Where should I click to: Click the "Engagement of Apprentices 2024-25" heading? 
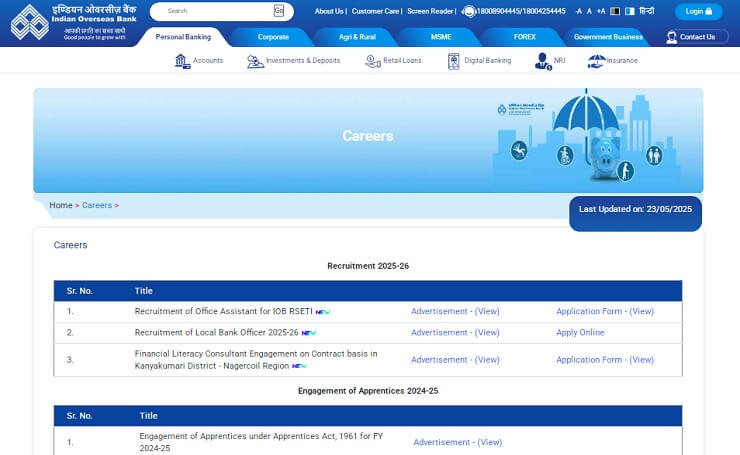click(x=368, y=391)
